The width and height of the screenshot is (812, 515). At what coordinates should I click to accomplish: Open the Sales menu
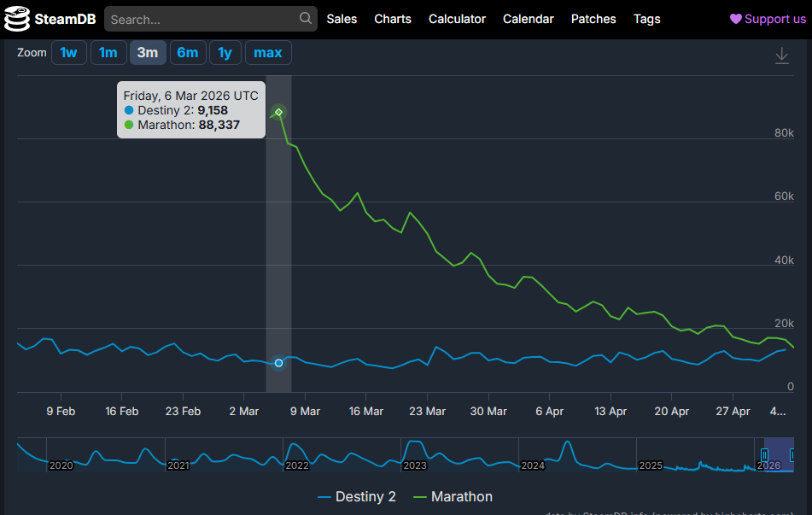click(x=342, y=19)
